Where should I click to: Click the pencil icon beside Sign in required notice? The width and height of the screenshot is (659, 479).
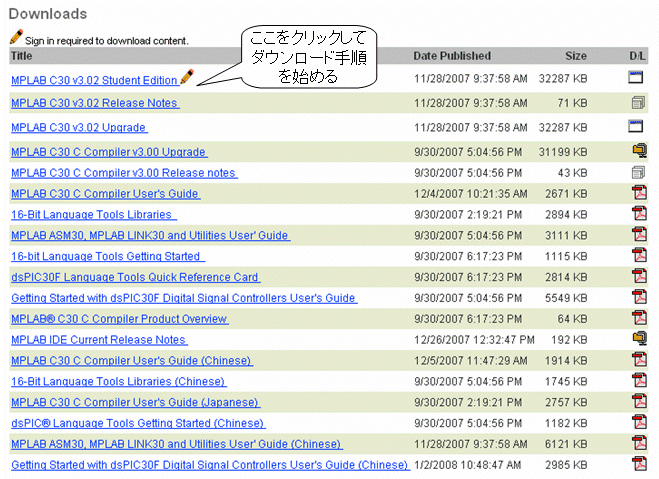[x=16, y=37]
